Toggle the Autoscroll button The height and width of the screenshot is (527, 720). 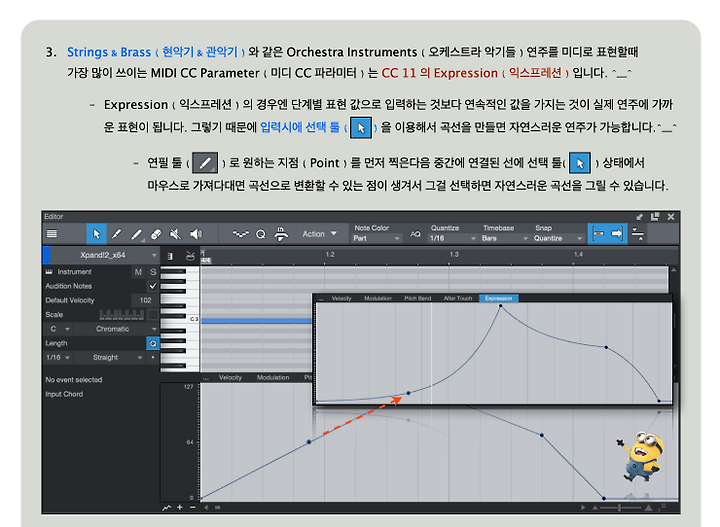click(x=598, y=234)
